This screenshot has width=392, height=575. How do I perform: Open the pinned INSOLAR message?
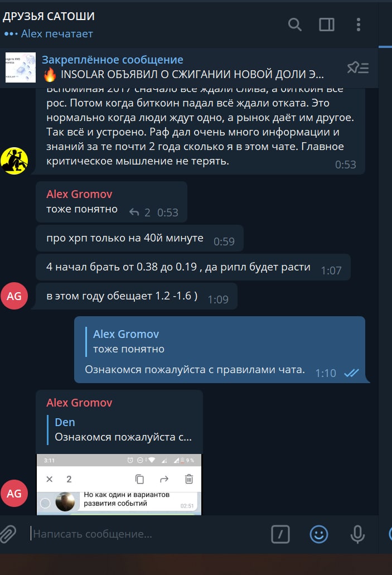(183, 67)
